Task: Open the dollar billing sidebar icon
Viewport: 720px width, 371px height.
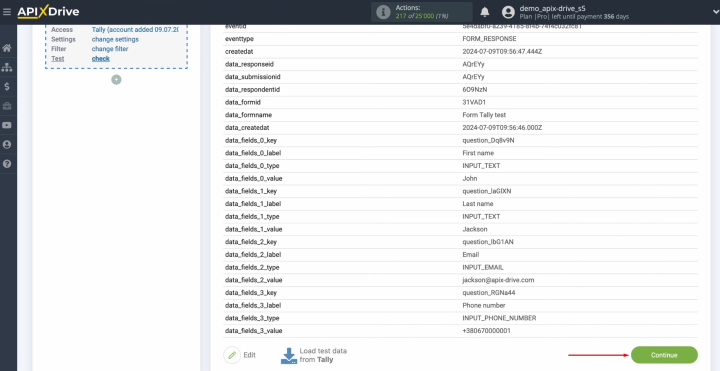Action: (7, 86)
